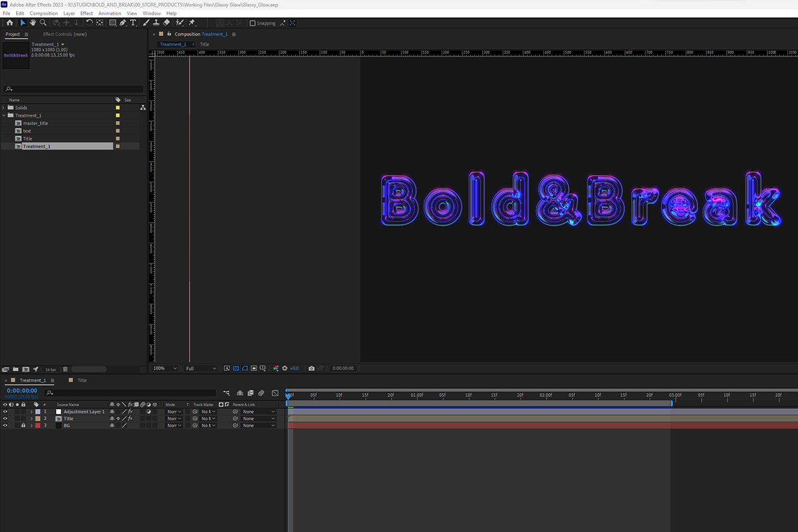This screenshot has height=532, width=798.
Task: Click the Graph Editor icon in timeline
Action: (275, 393)
